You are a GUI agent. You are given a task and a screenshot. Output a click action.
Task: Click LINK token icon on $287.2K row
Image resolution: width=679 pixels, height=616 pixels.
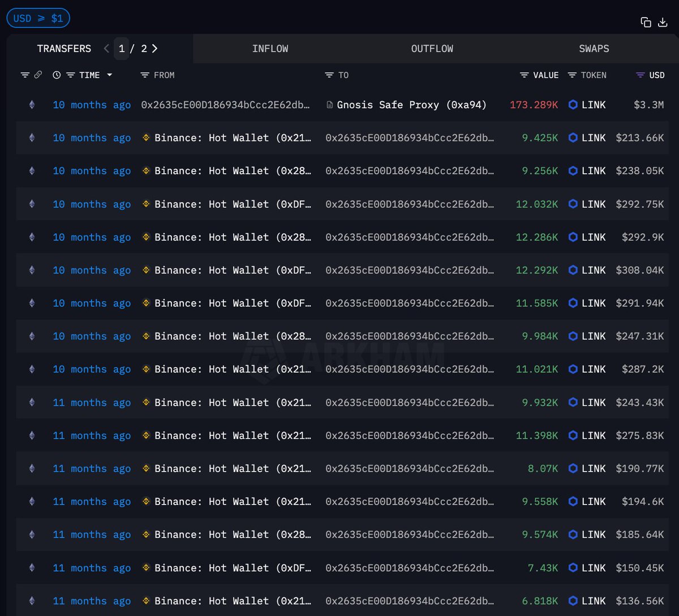[x=573, y=369]
